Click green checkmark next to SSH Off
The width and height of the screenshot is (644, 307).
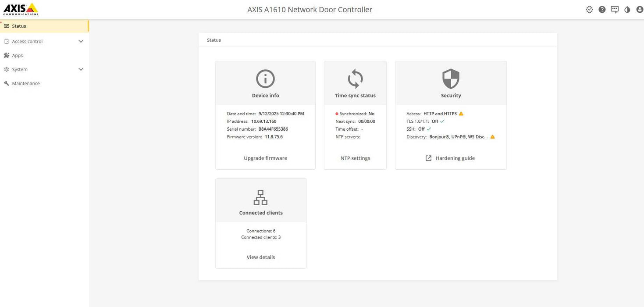point(429,129)
